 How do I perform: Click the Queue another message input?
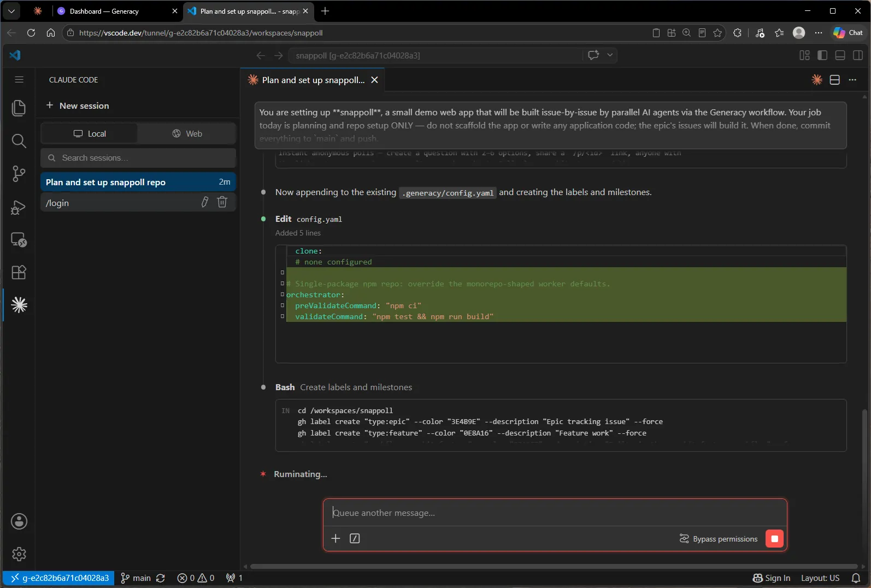pyautogui.click(x=555, y=513)
